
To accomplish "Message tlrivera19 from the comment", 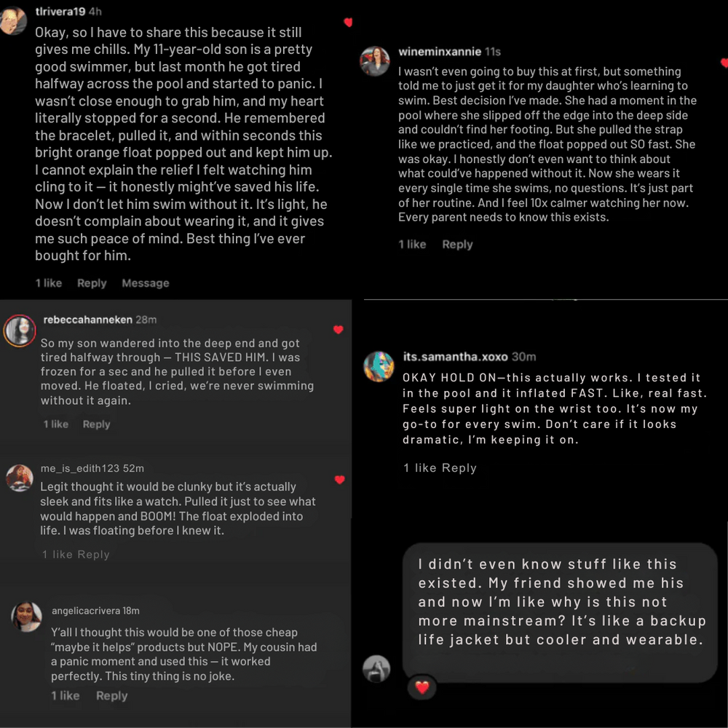I will pyautogui.click(x=146, y=283).
